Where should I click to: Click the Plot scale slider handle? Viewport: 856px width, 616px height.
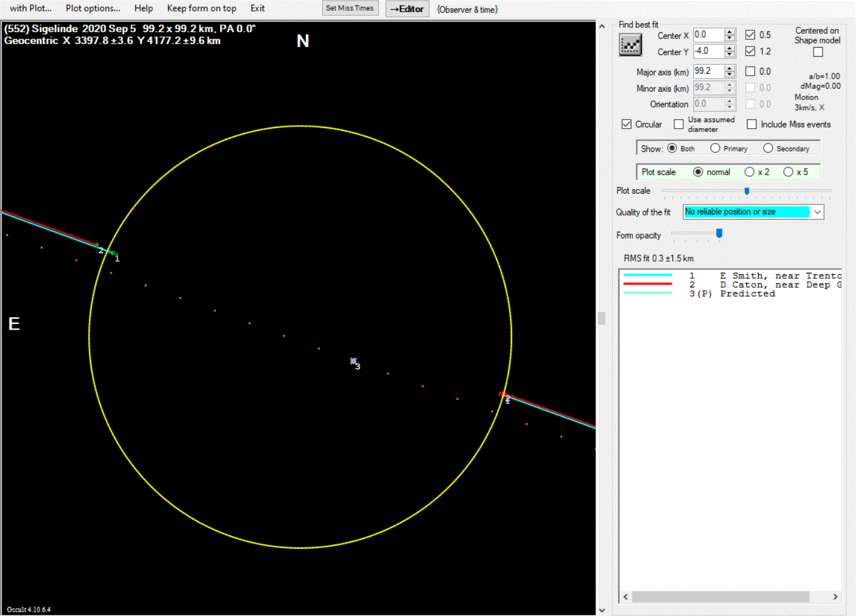[746, 191]
